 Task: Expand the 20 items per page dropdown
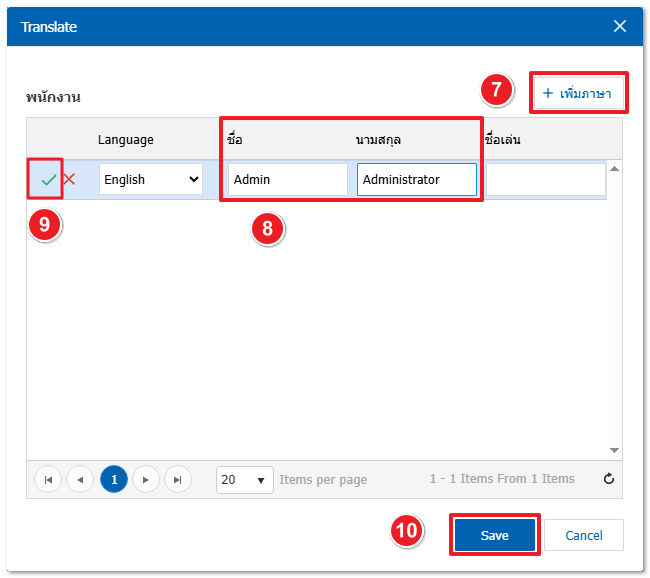click(x=245, y=479)
